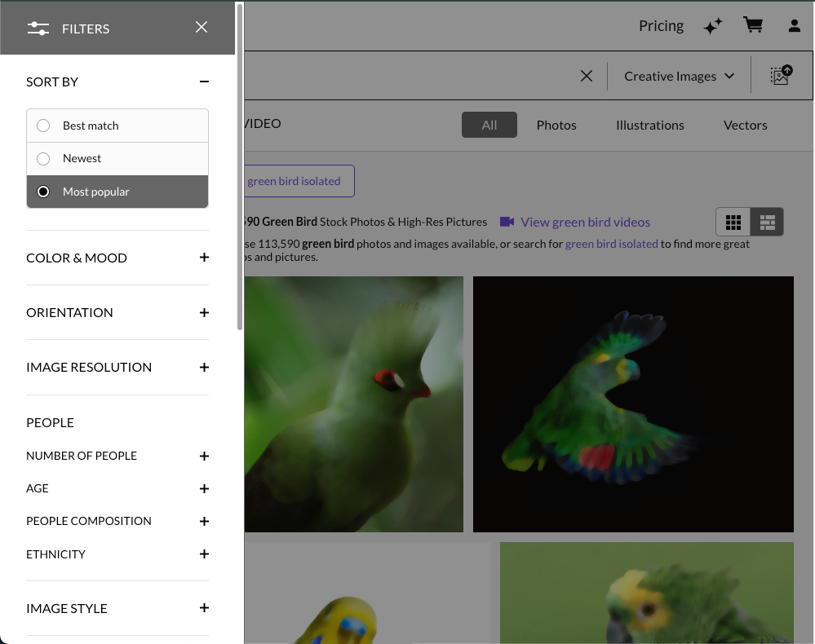Expand the ORIENTATION filter section
Screen dimensions: 815x644
[x=203, y=312]
